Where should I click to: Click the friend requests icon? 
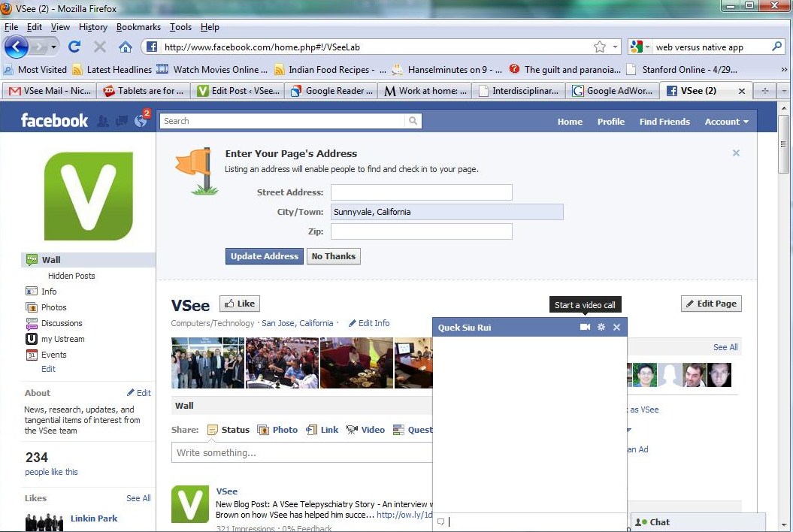103,121
